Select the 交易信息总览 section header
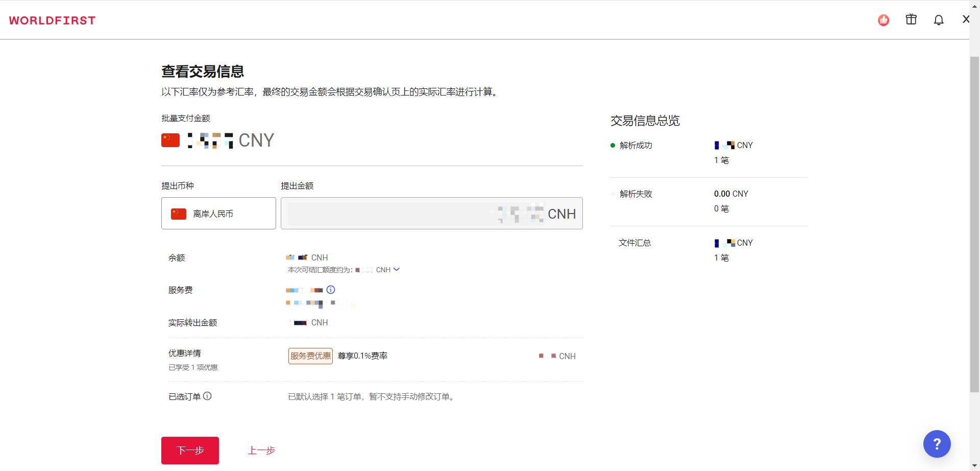980x471 pixels. click(646, 121)
